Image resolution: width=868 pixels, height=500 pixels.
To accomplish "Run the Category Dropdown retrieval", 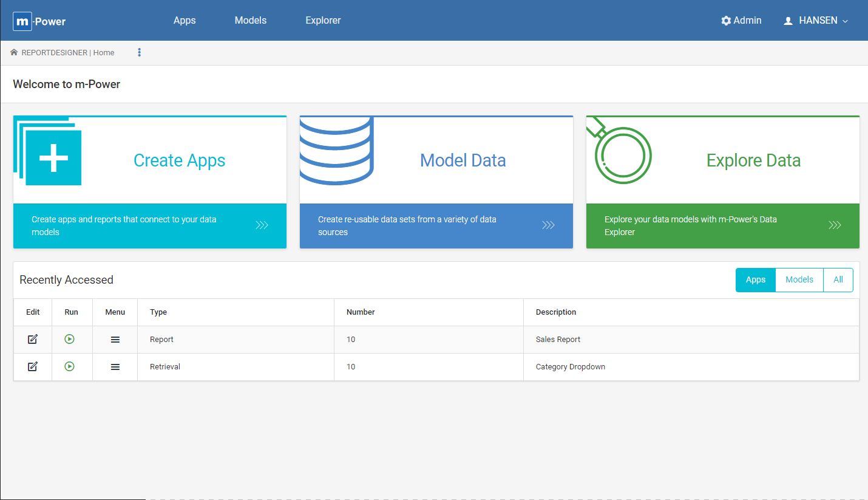I will point(70,366).
